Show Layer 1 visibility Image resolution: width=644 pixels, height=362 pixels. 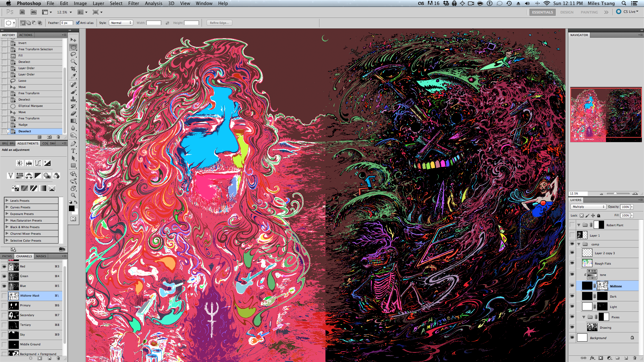572,235
